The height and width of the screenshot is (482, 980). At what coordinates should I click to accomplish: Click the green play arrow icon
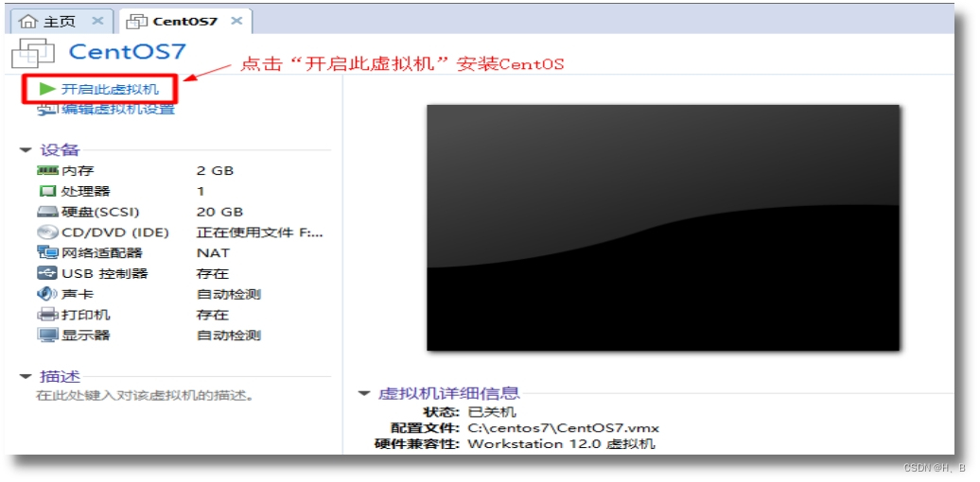47,89
